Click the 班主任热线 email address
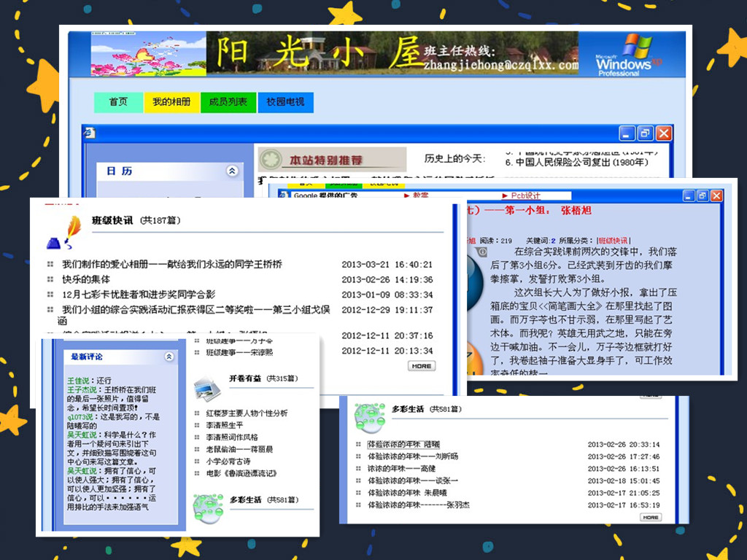 (500, 65)
